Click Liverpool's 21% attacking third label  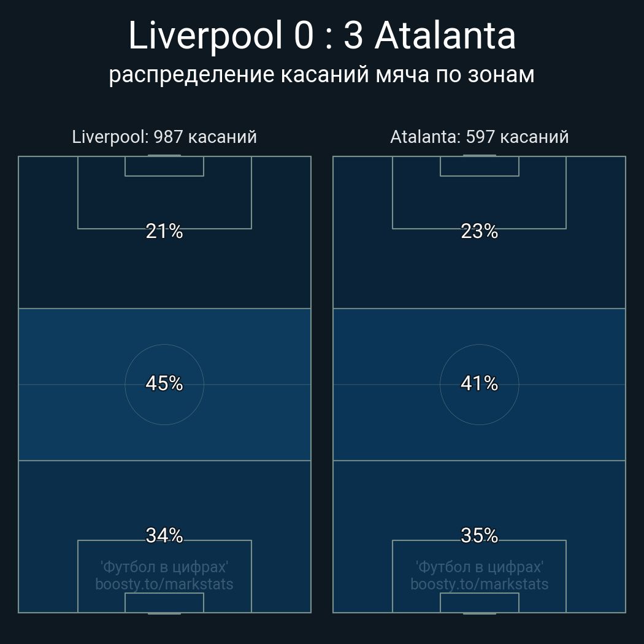[x=164, y=231]
